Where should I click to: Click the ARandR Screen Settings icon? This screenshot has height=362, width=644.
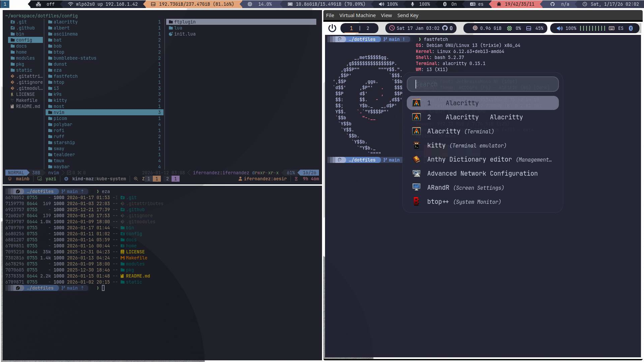coord(416,187)
